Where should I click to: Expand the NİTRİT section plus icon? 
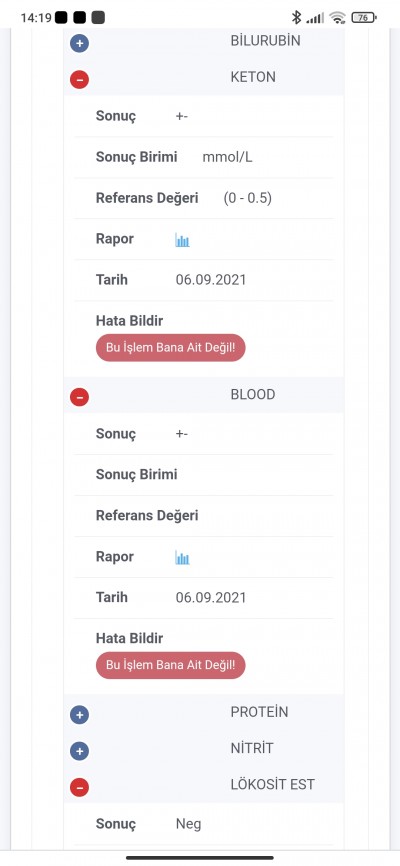(80, 751)
